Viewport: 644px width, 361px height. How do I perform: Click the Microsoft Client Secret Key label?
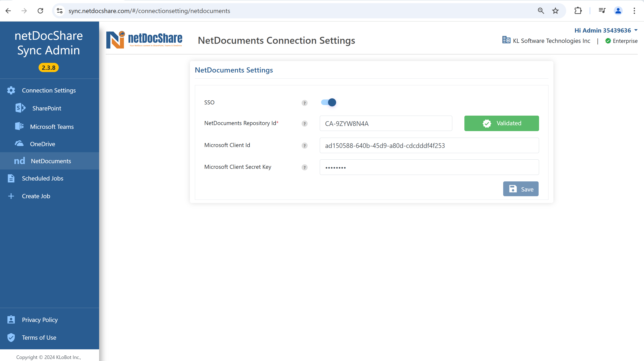point(237,167)
